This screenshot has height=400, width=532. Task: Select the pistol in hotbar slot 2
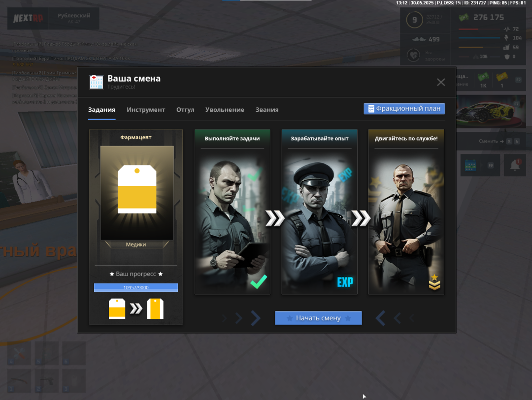[x=46, y=380]
